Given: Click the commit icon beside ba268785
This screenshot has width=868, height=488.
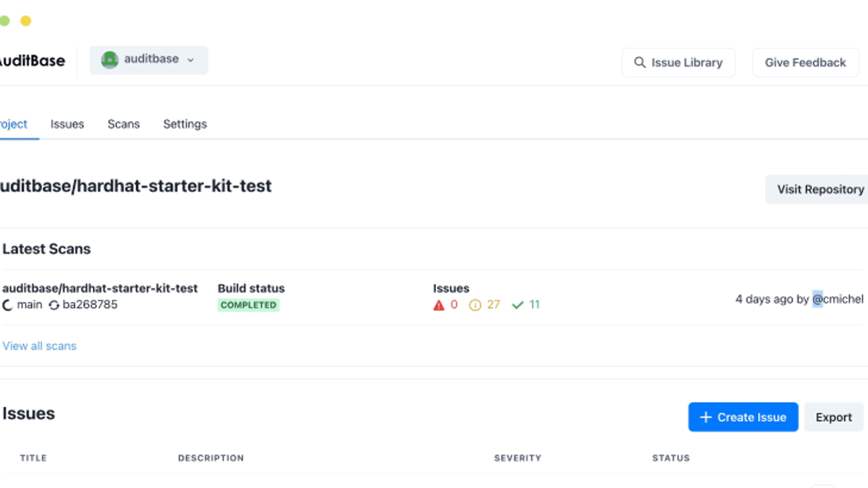Looking at the screenshot, I should point(54,305).
